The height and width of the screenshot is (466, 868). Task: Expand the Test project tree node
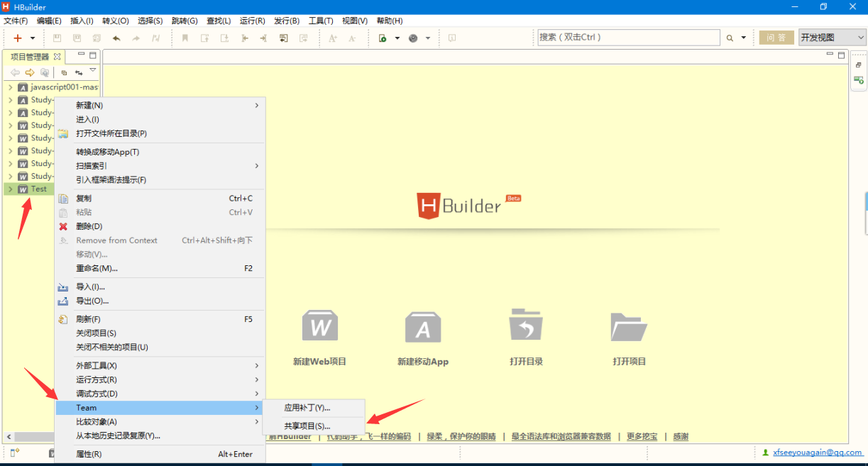11,189
